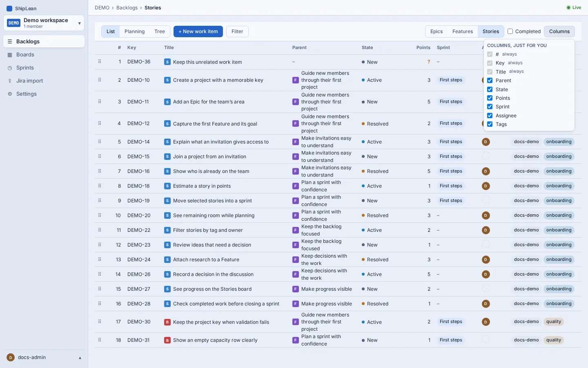This screenshot has width=588, height=368.
Task: Close the Columns dropdown button
Action: [x=559, y=31]
